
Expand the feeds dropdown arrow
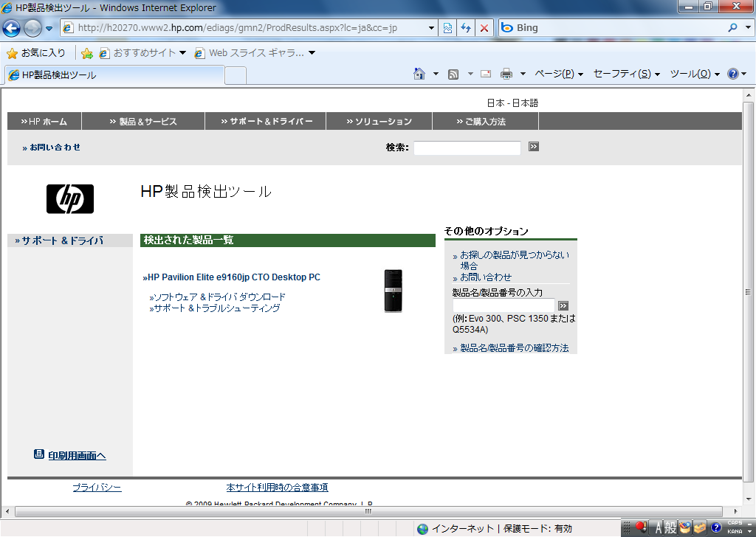[470, 74]
